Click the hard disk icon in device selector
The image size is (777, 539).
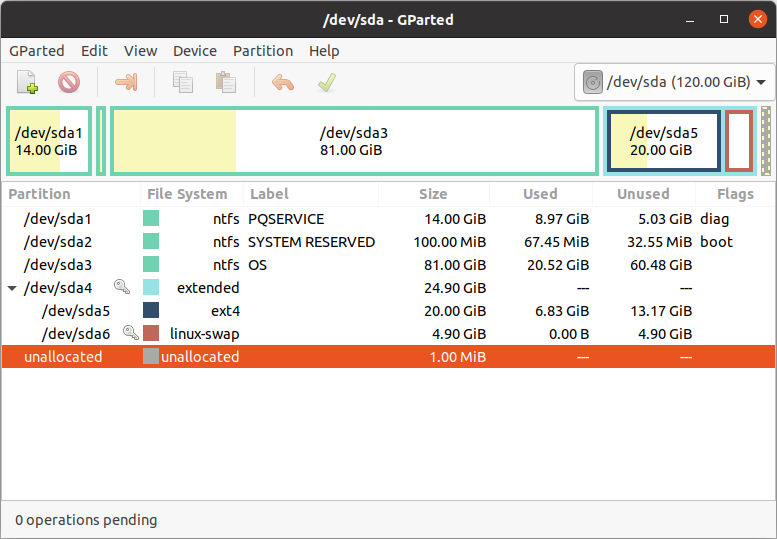[593, 82]
